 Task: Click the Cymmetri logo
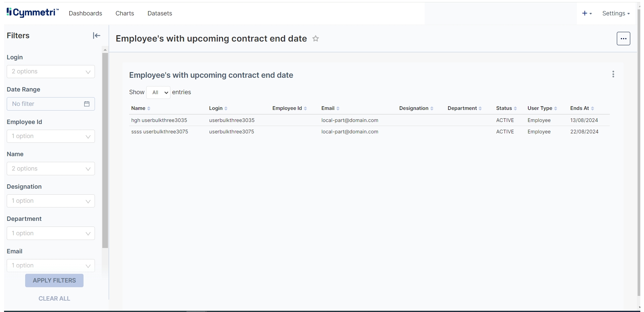point(33,13)
